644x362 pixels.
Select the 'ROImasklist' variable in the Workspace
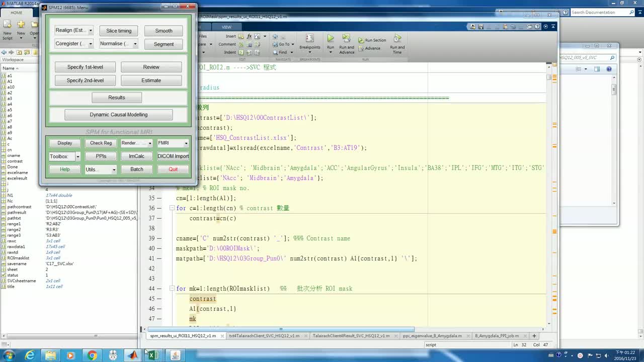pos(18,258)
